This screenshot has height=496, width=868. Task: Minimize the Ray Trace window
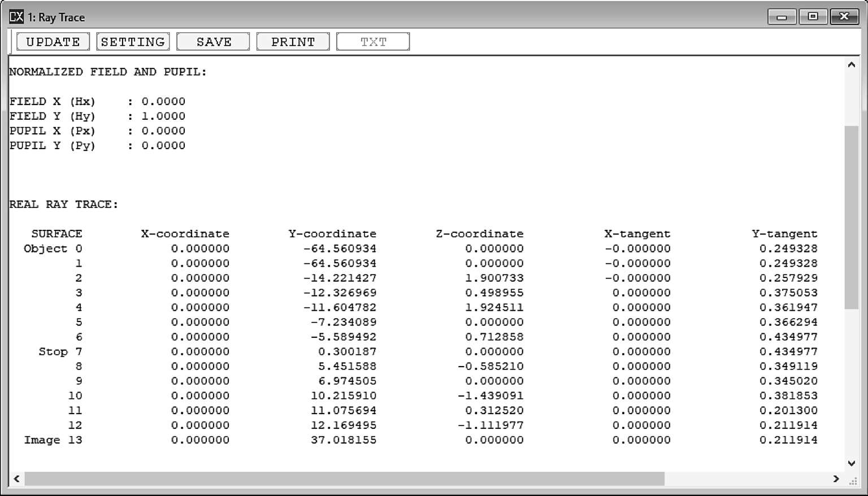click(x=782, y=17)
